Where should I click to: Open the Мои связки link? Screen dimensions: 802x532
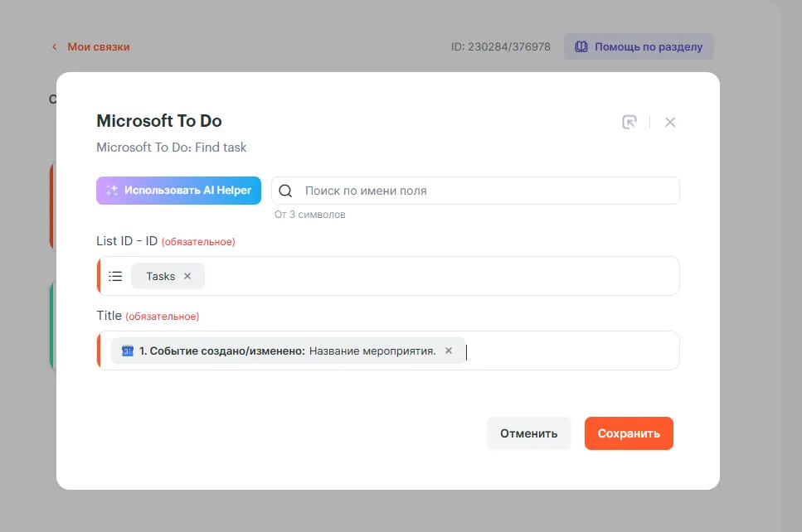click(x=98, y=47)
